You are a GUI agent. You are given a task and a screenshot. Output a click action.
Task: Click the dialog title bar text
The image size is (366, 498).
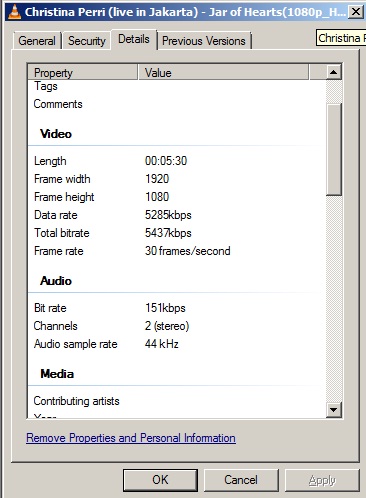[x=185, y=12]
